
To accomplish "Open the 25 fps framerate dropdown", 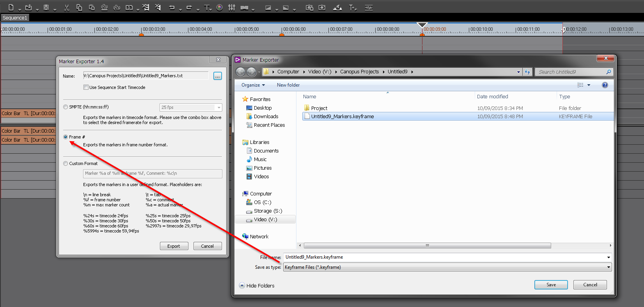I will pyautogui.click(x=191, y=107).
